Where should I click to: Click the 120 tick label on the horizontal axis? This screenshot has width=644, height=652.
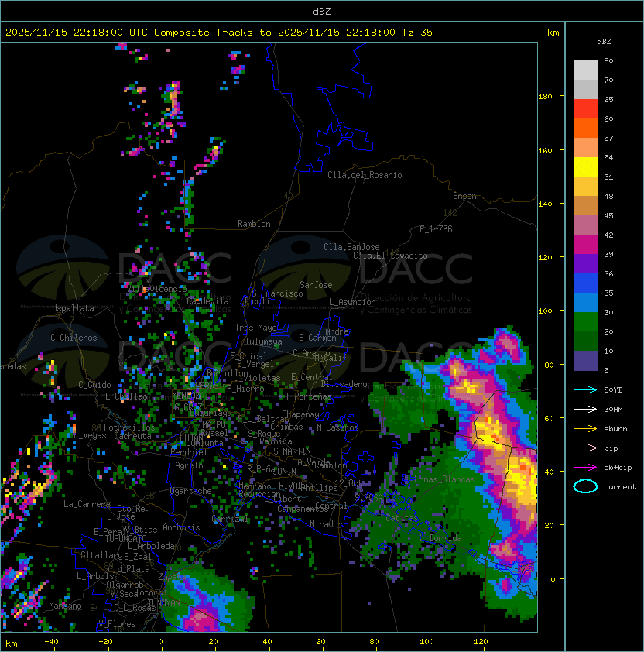pyautogui.click(x=481, y=642)
